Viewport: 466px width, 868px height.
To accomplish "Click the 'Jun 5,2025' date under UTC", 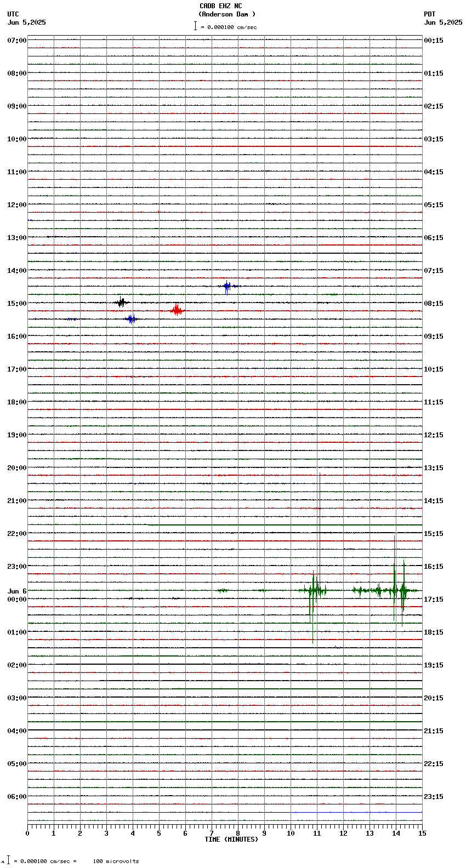I will 27,22.
